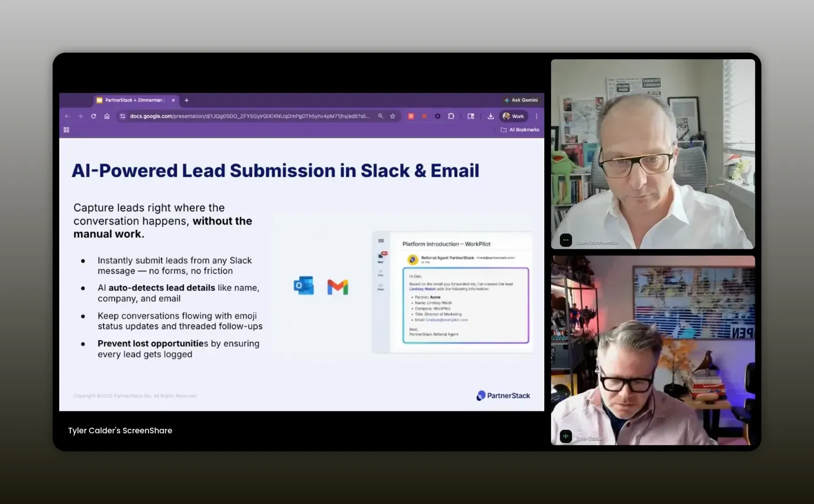Click the hamburger menu in email mockup
The width and height of the screenshot is (814, 504).
pyautogui.click(x=381, y=241)
